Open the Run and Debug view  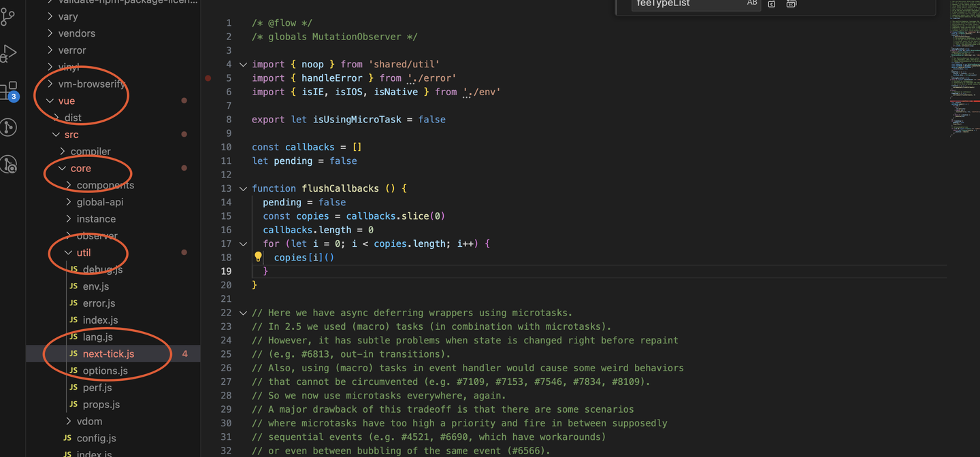click(8, 54)
